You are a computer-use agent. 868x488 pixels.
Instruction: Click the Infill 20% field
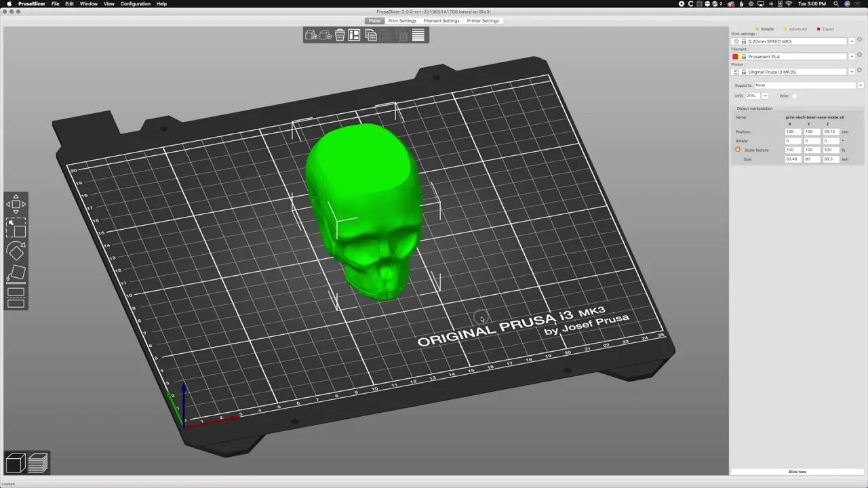(753, 96)
